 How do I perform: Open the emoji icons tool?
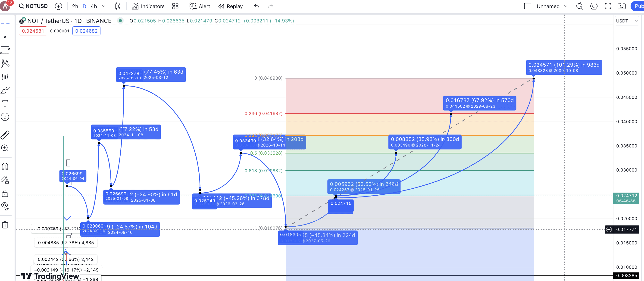click(x=5, y=117)
